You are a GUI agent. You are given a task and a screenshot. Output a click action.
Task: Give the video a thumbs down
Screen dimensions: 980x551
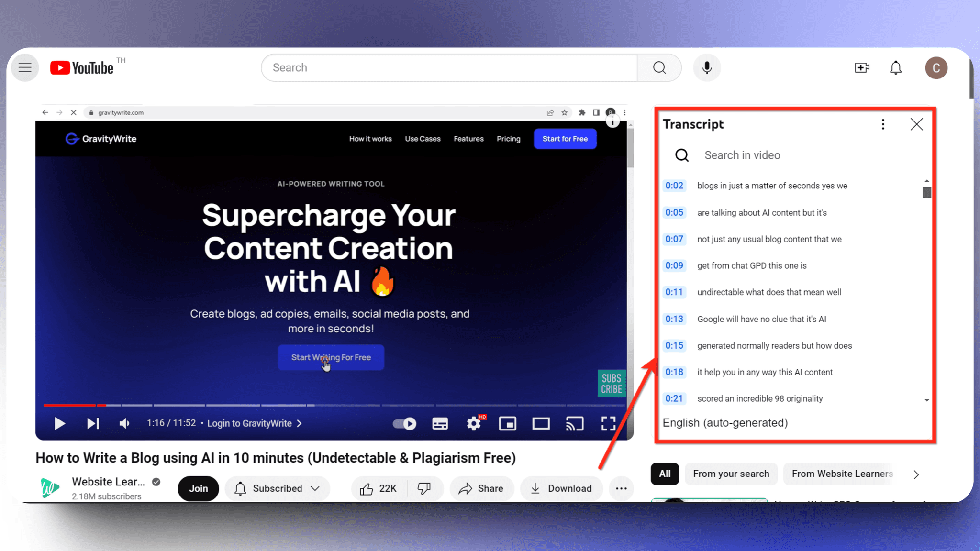[423, 488]
